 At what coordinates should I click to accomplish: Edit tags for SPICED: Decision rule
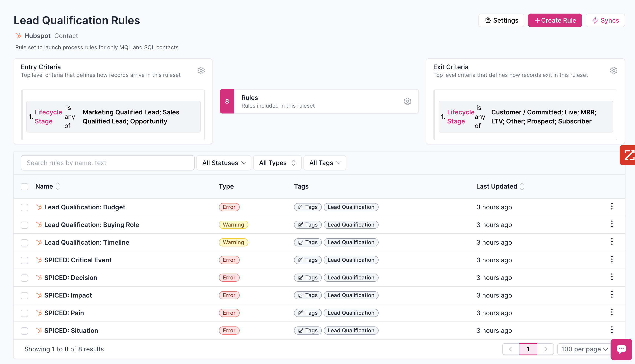coord(308,277)
